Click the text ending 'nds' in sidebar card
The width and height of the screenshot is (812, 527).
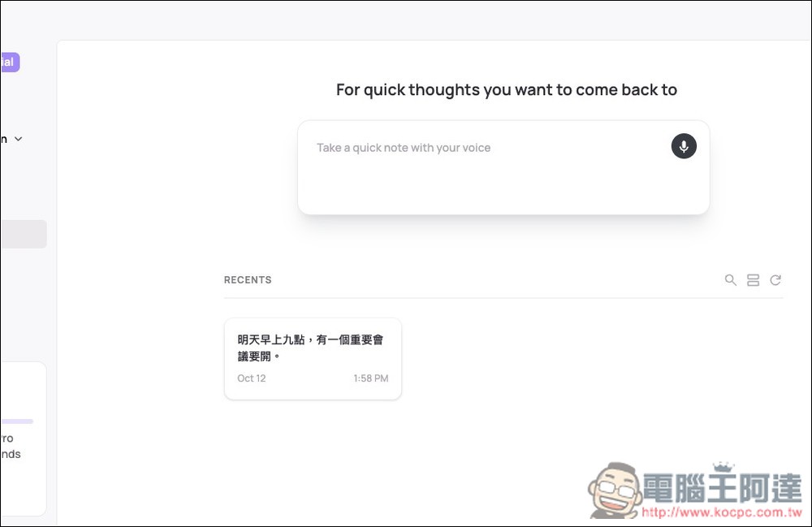point(10,454)
